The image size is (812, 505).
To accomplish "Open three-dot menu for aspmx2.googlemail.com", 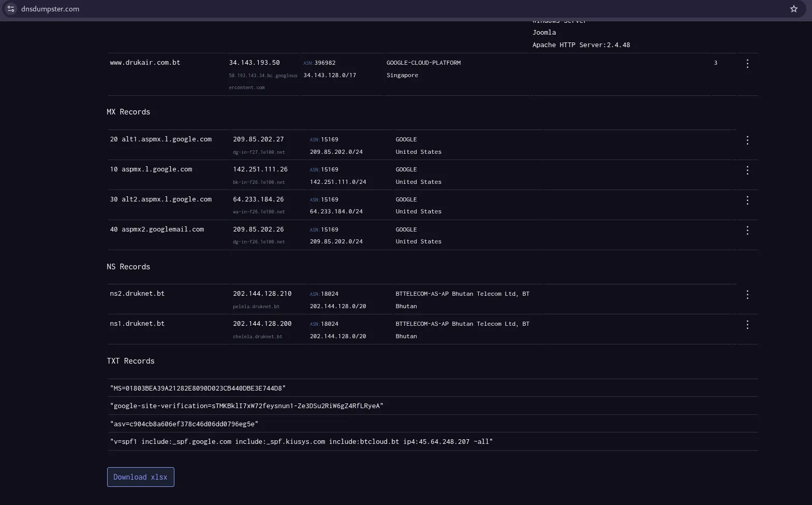I will point(747,230).
